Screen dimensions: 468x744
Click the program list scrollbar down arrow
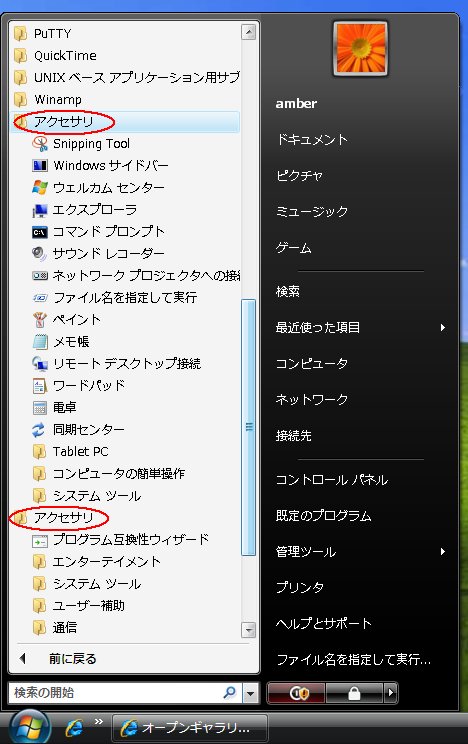(249, 630)
